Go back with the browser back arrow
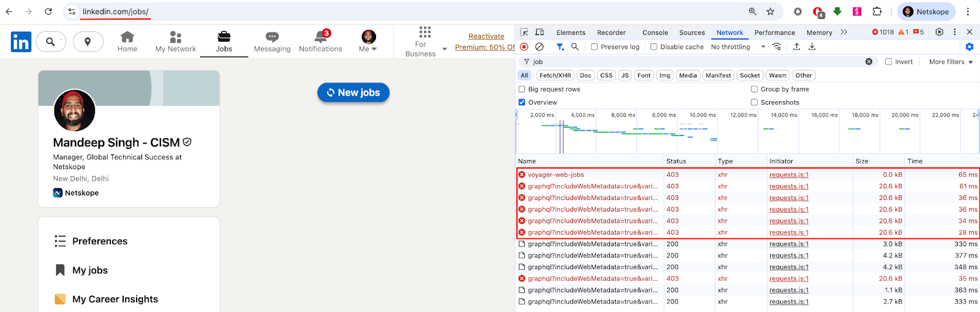This screenshot has height=312, width=980. (9, 12)
